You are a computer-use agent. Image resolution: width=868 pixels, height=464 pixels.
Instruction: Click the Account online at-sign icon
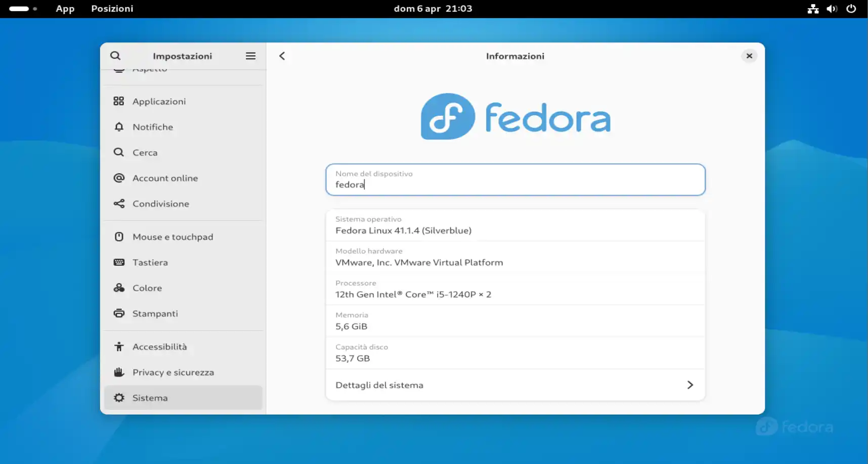click(119, 178)
